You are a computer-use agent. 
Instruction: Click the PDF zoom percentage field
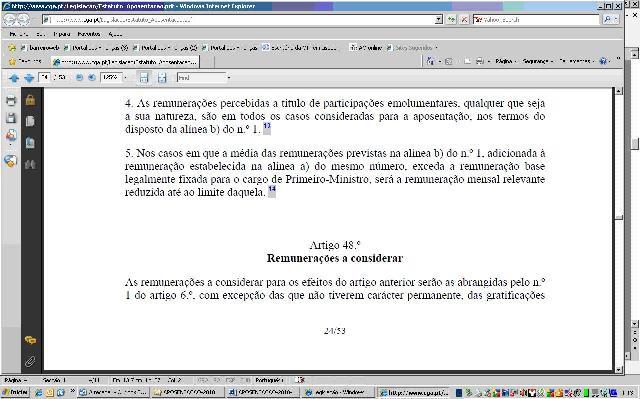111,77
